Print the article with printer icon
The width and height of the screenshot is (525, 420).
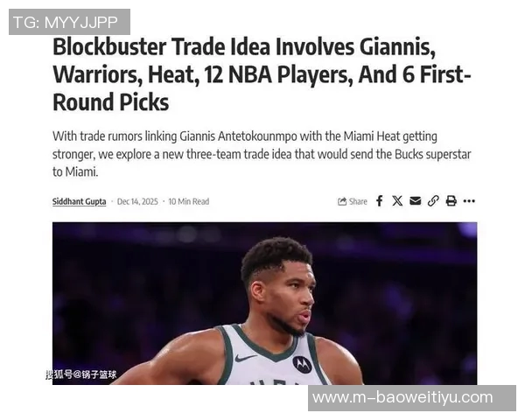tap(451, 201)
